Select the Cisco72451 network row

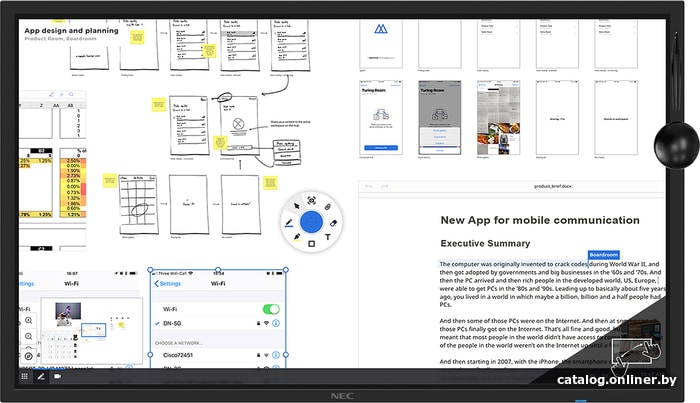[x=218, y=355]
